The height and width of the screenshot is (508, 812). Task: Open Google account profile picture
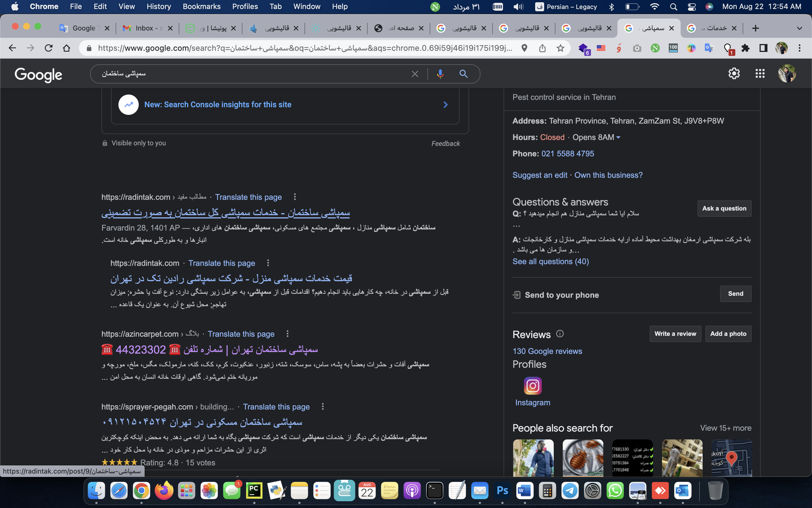(x=787, y=73)
